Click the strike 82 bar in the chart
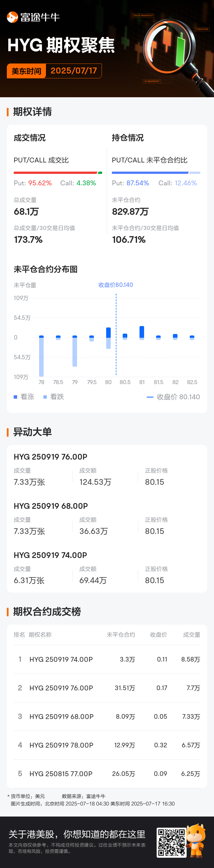The width and height of the screenshot is (214, 868). 175,337
